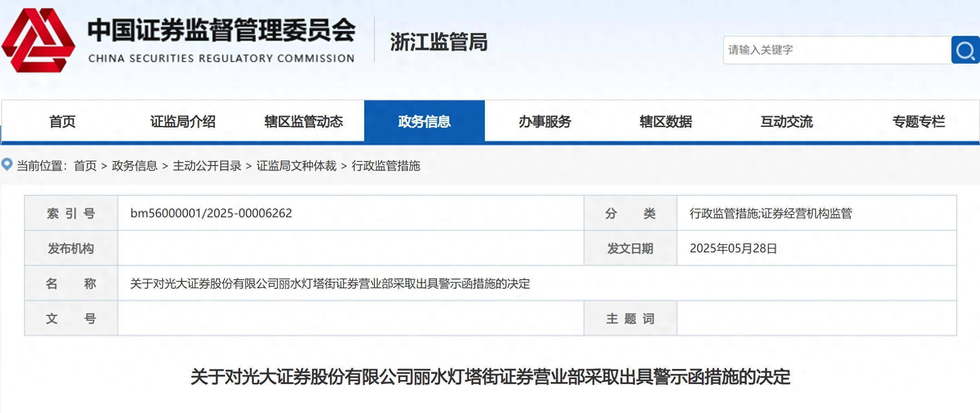Click the 主题词 label cell

pos(630,318)
